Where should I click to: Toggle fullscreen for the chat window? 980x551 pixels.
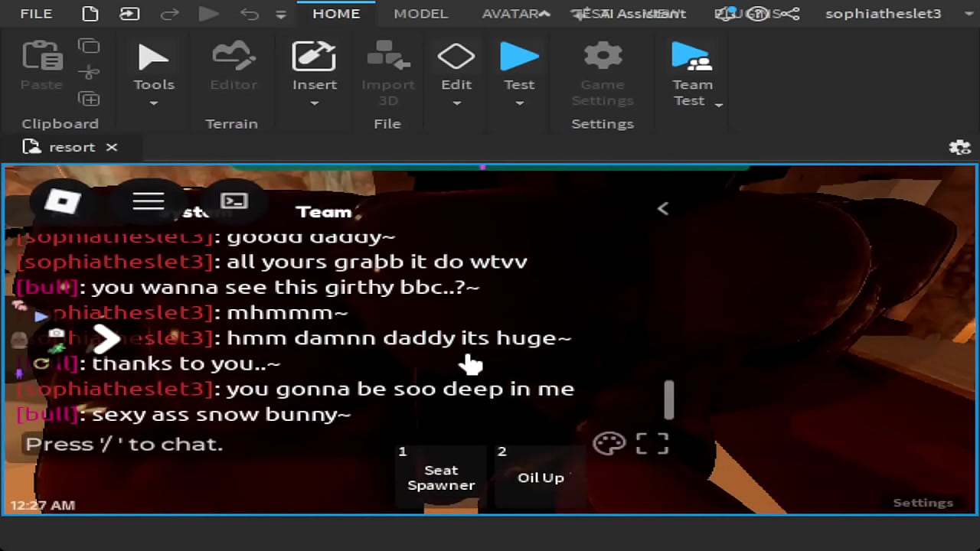click(x=652, y=443)
